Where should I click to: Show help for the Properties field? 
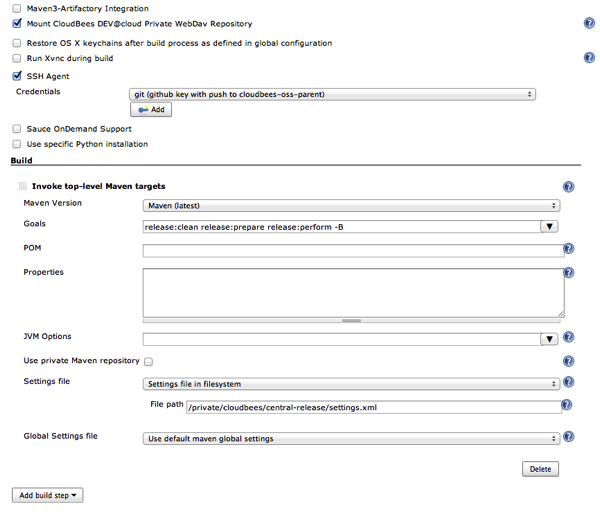click(569, 272)
